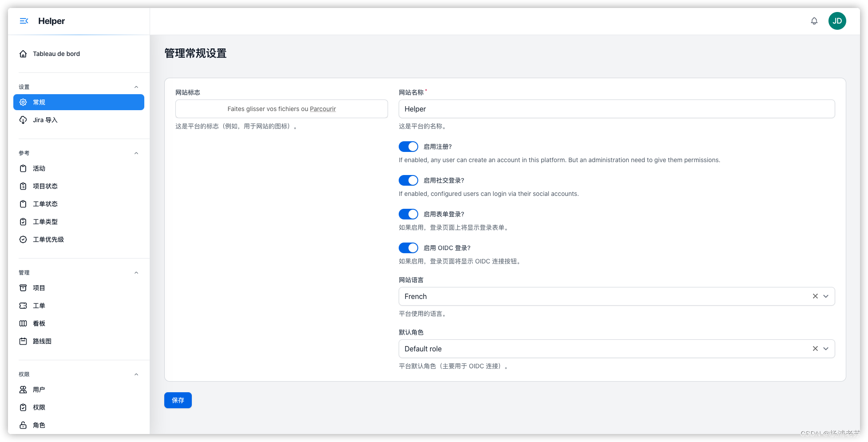Click the clipboard-check icon beside 权限

point(23,407)
